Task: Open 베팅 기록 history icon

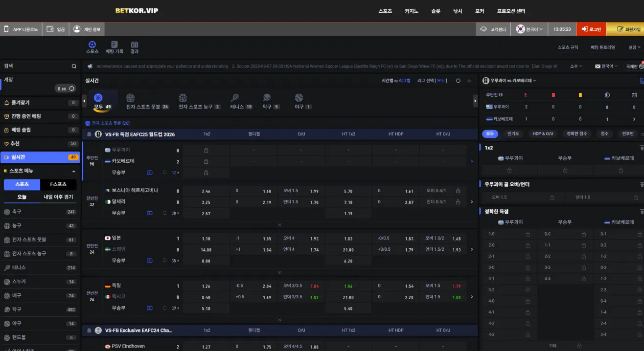Action: tap(115, 44)
